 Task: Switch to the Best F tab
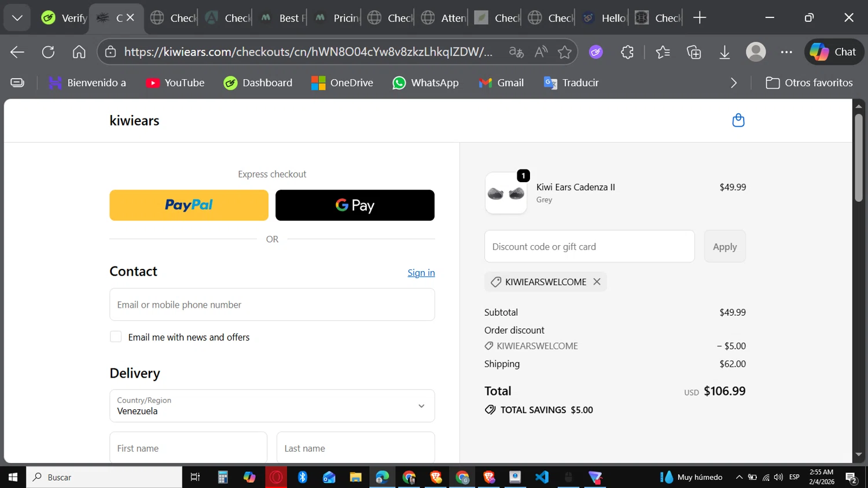[x=282, y=18]
